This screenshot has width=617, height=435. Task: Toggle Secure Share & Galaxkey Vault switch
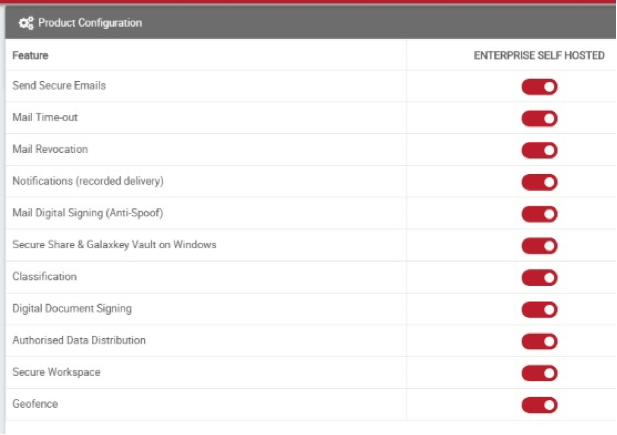point(539,246)
